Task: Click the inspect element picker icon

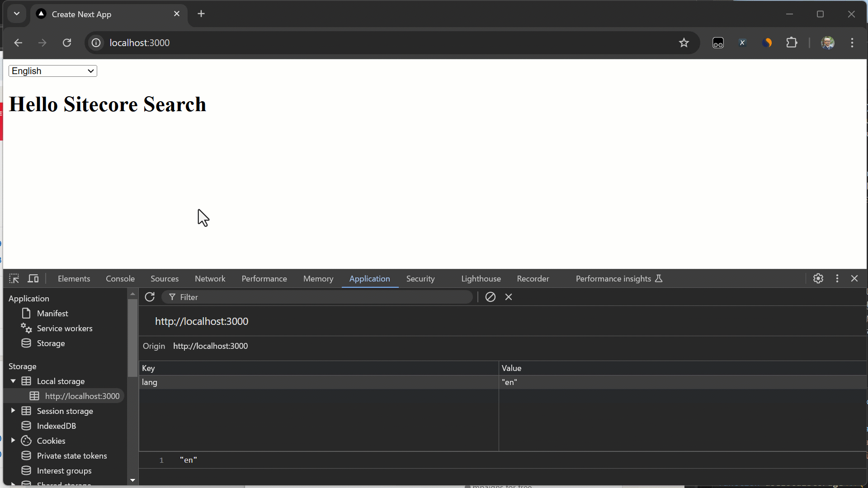Action: (14, 279)
